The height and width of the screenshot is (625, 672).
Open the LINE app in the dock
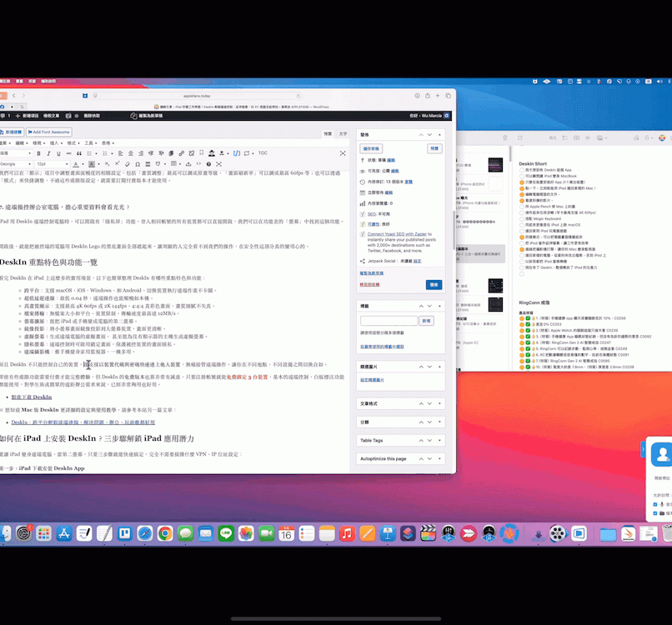tap(225, 533)
